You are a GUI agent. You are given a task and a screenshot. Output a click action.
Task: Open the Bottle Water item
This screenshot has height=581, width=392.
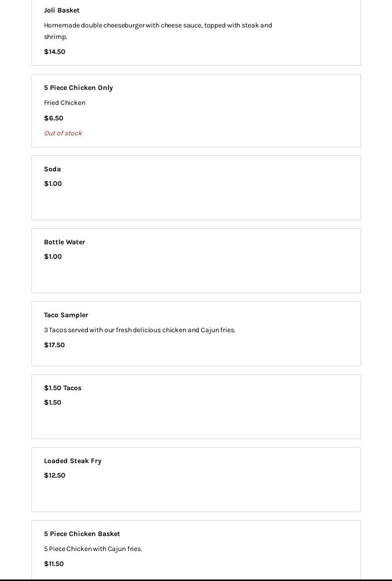coord(64,242)
